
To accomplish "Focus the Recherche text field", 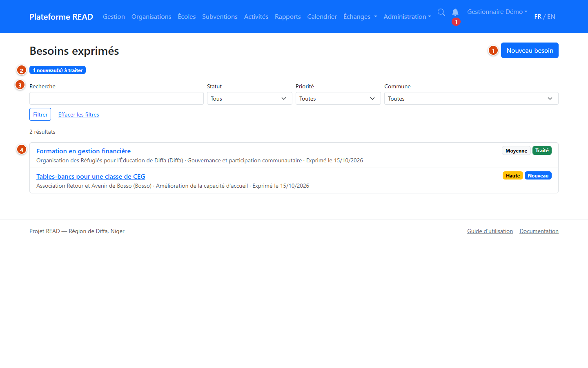I will click(x=116, y=99).
